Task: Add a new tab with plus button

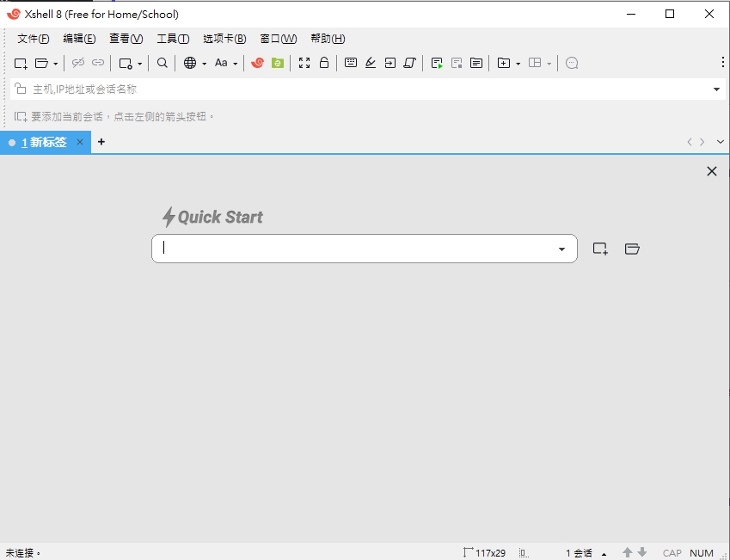Action: pyautogui.click(x=101, y=142)
